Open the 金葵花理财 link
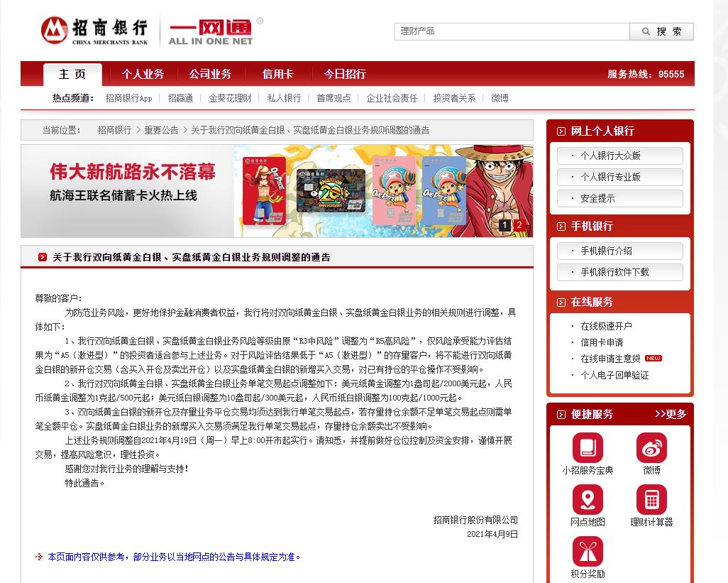This screenshot has height=583, width=728. [230, 98]
